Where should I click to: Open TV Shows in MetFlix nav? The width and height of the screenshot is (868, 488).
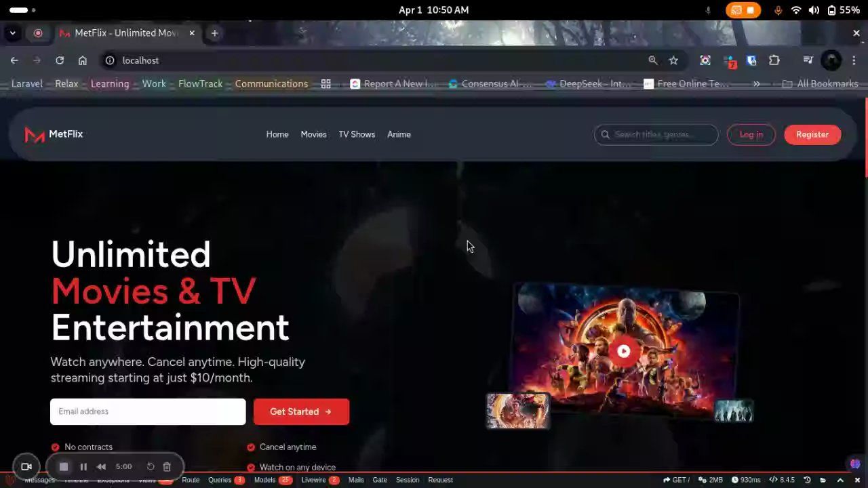[x=357, y=134]
